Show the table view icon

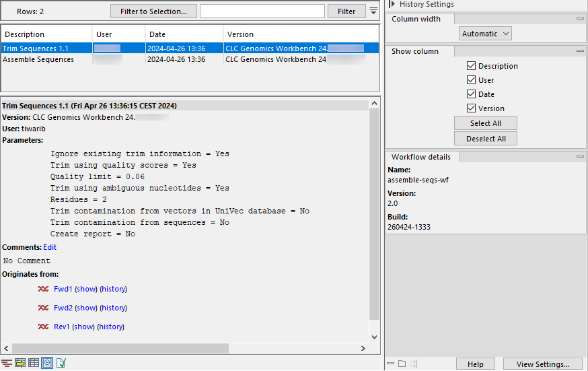pos(34,364)
